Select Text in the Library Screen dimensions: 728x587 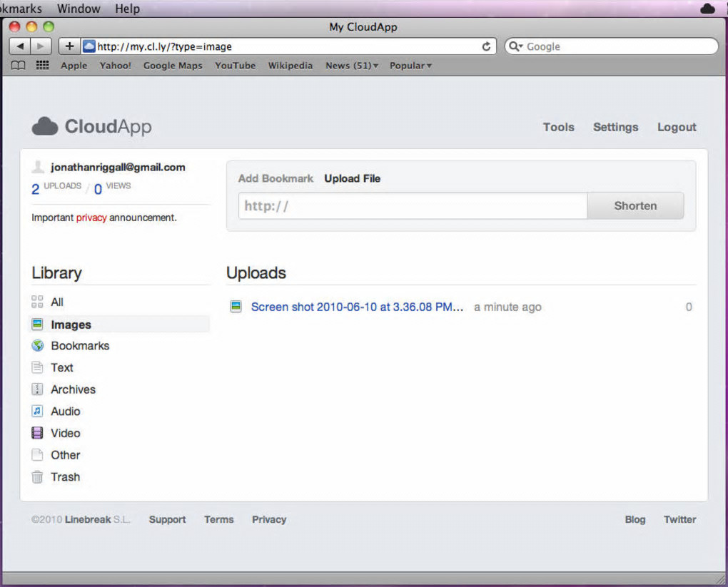point(62,367)
